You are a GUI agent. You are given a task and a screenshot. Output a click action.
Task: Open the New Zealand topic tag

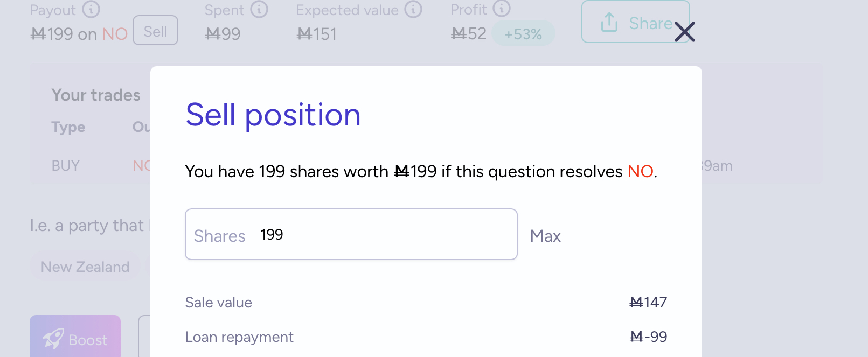tap(85, 267)
